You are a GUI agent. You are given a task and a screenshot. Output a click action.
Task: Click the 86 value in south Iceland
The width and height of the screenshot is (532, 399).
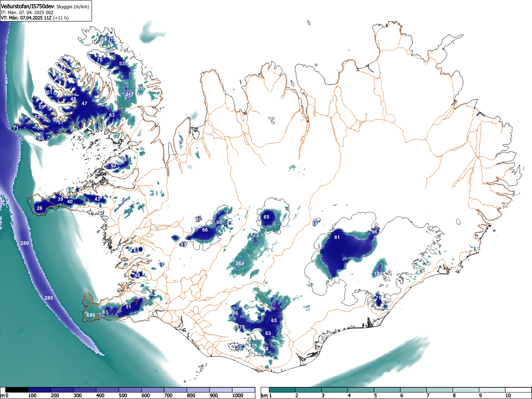coord(235,313)
